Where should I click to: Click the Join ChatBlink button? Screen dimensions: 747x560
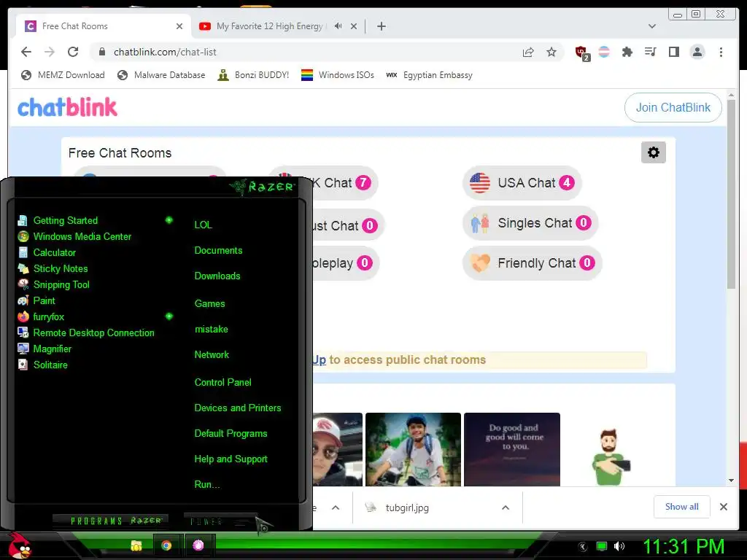673,108
